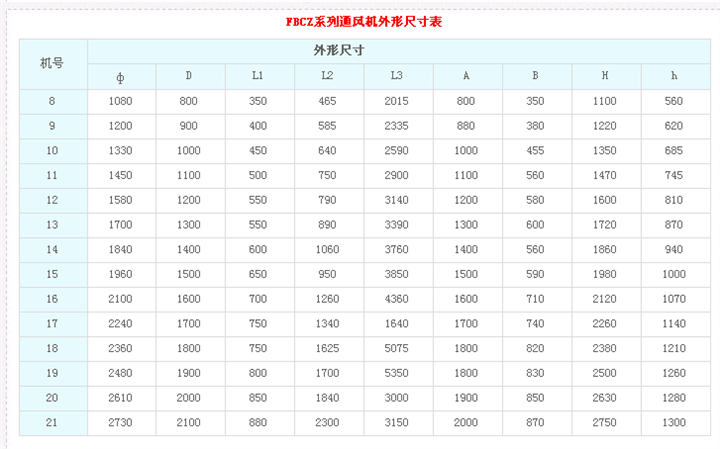720x449 pixels.
Task: Click the '1450' ф value in row 11
Action: pyautogui.click(x=120, y=175)
